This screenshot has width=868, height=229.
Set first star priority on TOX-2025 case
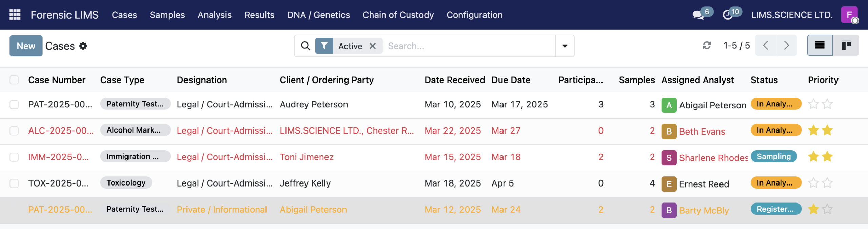(813, 183)
